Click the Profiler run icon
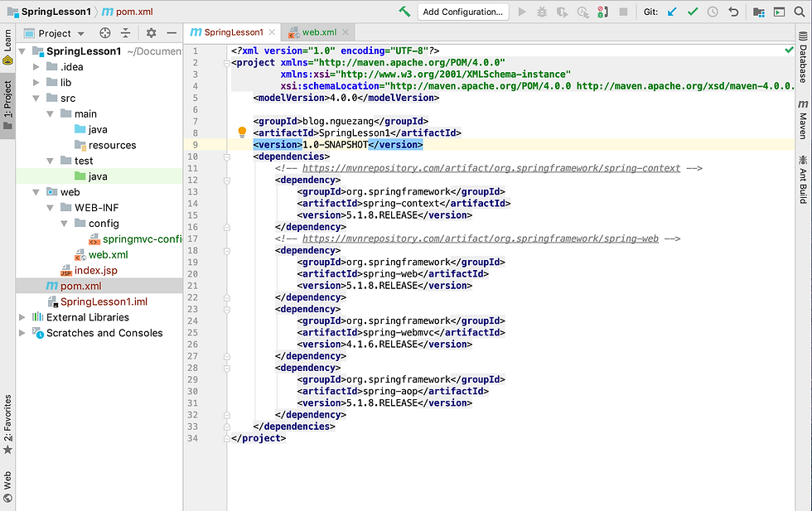Image resolution: width=812 pixels, height=511 pixels. [x=582, y=12]
